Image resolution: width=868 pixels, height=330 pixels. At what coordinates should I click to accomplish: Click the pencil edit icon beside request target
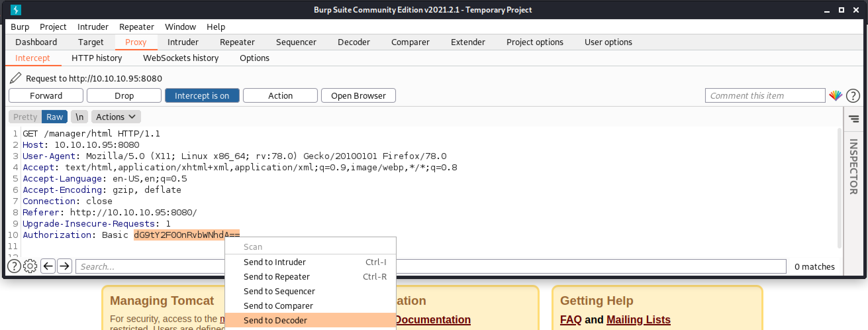click(16, 78)
